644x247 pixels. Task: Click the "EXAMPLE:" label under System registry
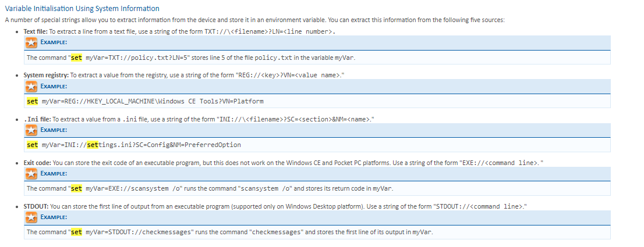click(54, 87)
